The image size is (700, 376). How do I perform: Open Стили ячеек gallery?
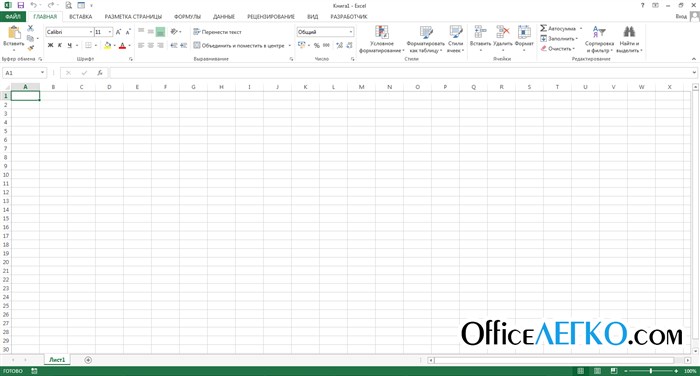click(455, 39)
